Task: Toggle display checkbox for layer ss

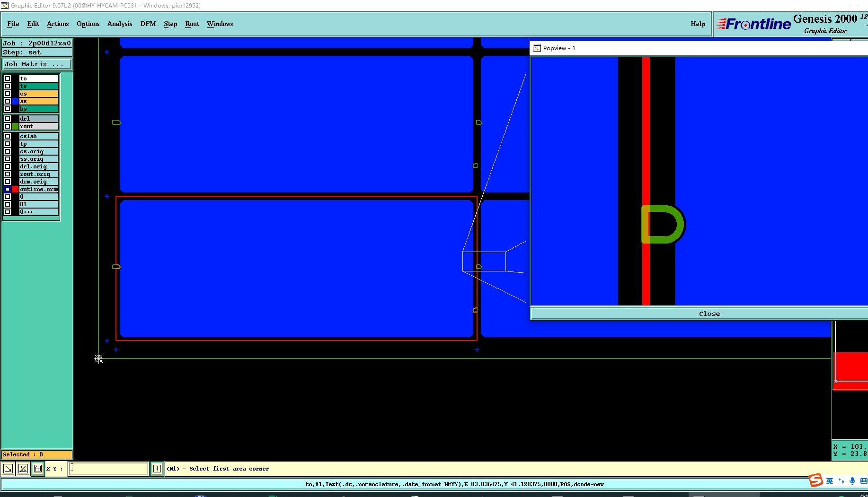Action: (x=8, y=101)
